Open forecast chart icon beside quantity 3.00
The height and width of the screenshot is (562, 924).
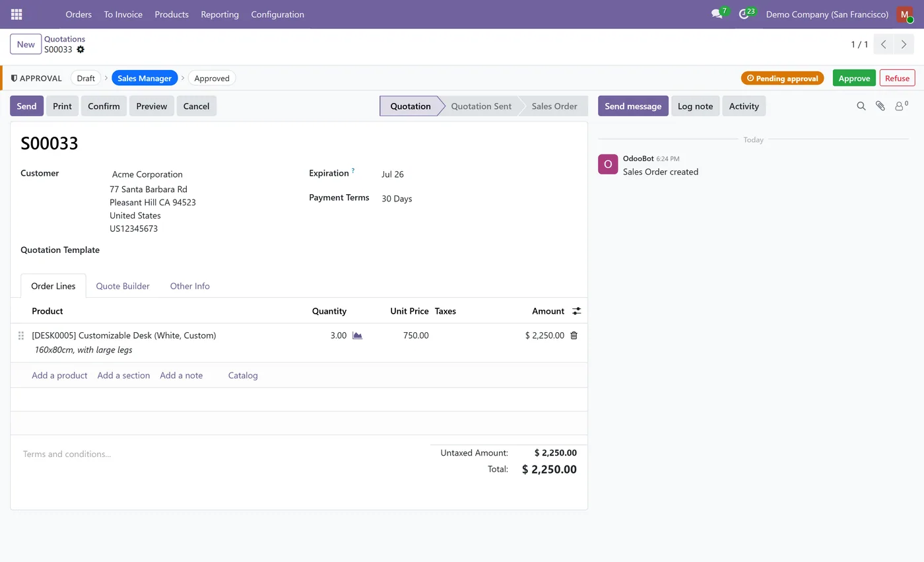[x=357, y=335]
